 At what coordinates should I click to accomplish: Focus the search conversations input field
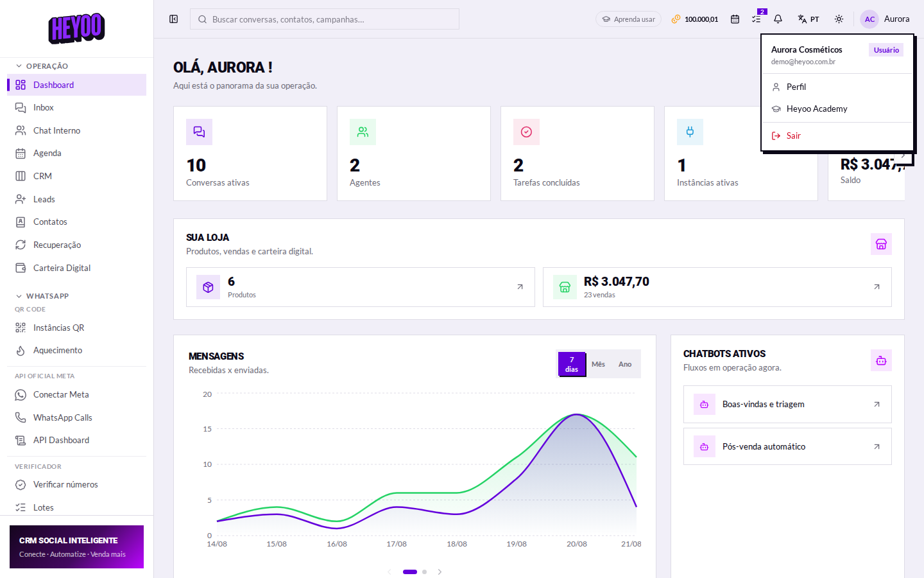(x=325, y=19)
